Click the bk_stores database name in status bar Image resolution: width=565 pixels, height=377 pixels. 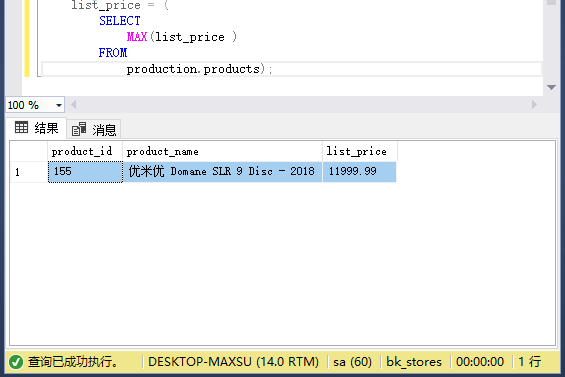(414, 362)
